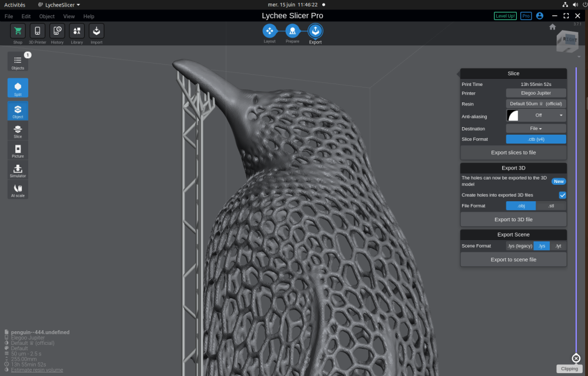The image size is (588, 376).
Task: Open the Edit menu
Action: (x=26, y=16)
